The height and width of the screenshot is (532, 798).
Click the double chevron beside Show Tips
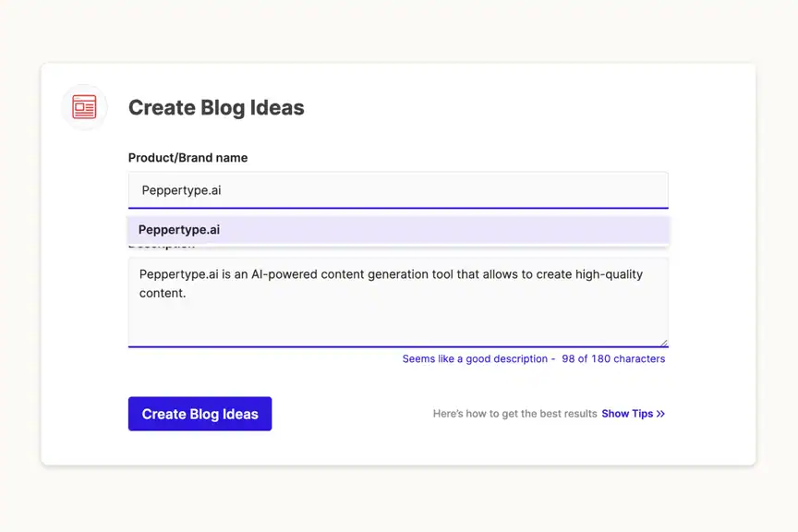660,415
